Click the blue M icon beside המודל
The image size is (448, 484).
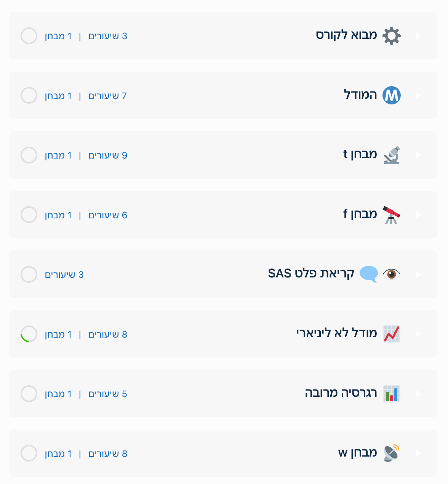pyautogui.click(x=392, y=95)
